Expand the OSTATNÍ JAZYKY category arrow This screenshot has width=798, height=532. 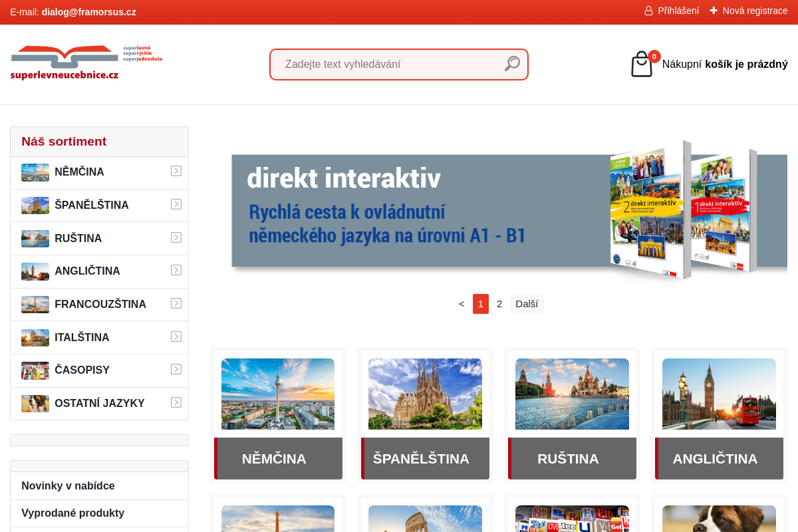pyautogui.click(x=176, y=402)
